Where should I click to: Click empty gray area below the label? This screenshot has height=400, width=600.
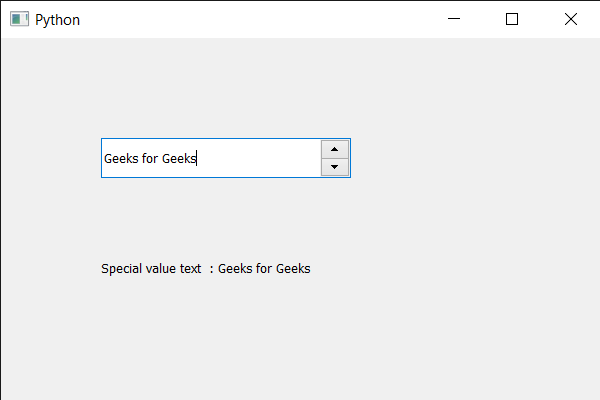(x=300, y=340)
